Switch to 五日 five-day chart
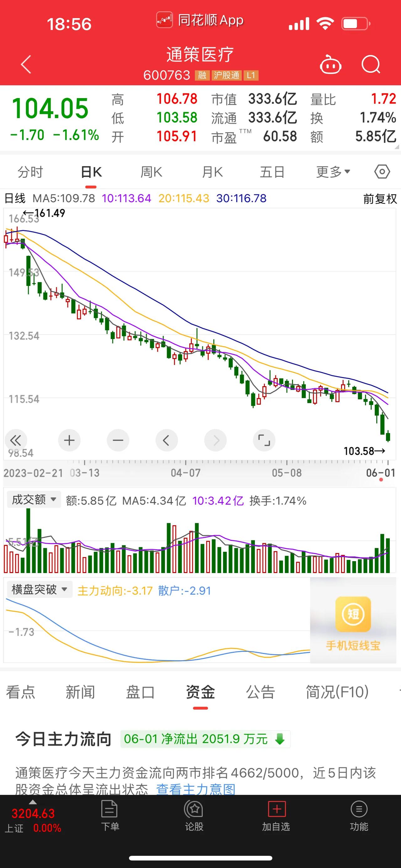The height and width of the screenshot is (868, 401). [272, 172]
